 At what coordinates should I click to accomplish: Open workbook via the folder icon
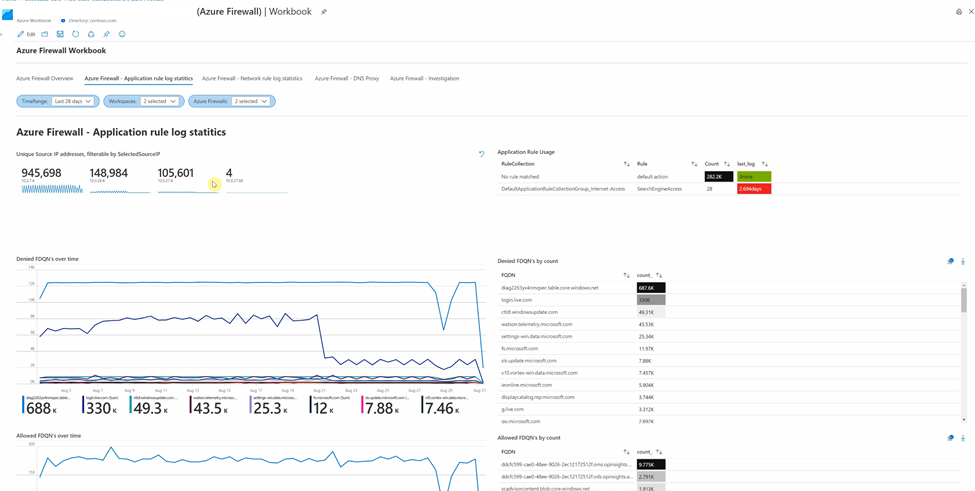click(45, 34)
